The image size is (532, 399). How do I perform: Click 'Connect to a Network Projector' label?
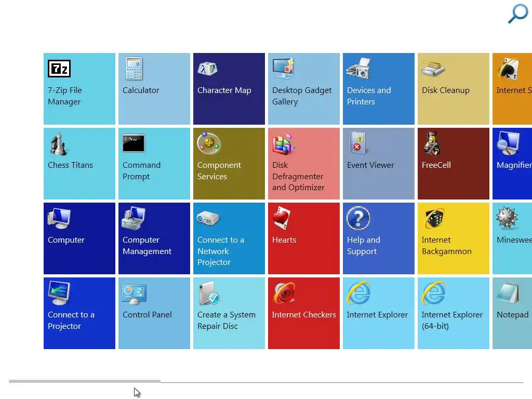[220, 251]
